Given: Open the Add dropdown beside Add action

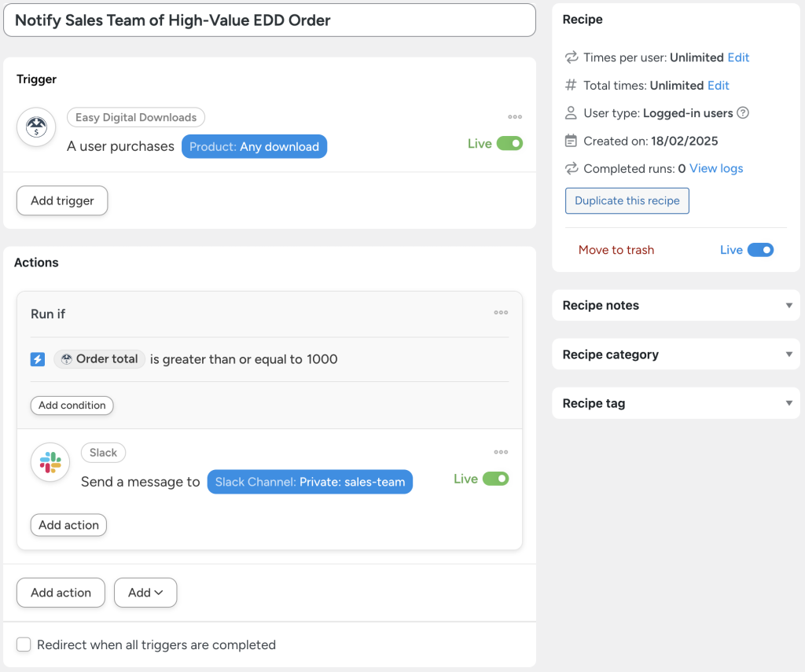Looking at the screenshot, I should click(x=145, y=593).
